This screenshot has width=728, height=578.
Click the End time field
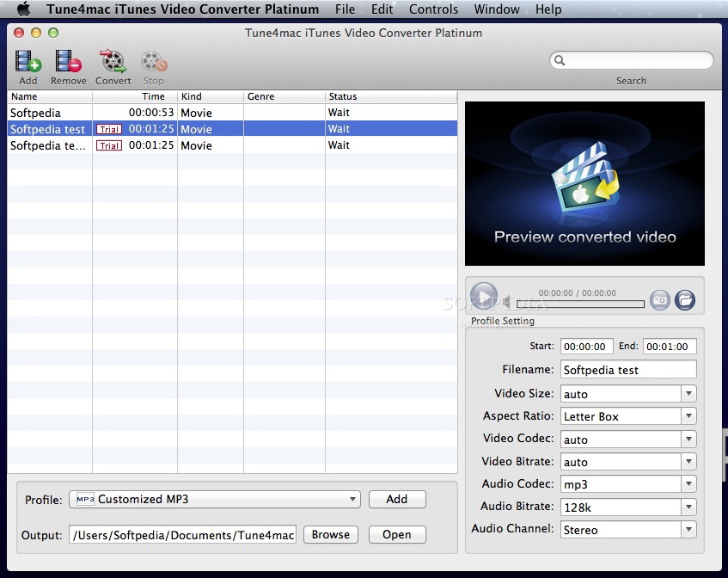[670, 346]
